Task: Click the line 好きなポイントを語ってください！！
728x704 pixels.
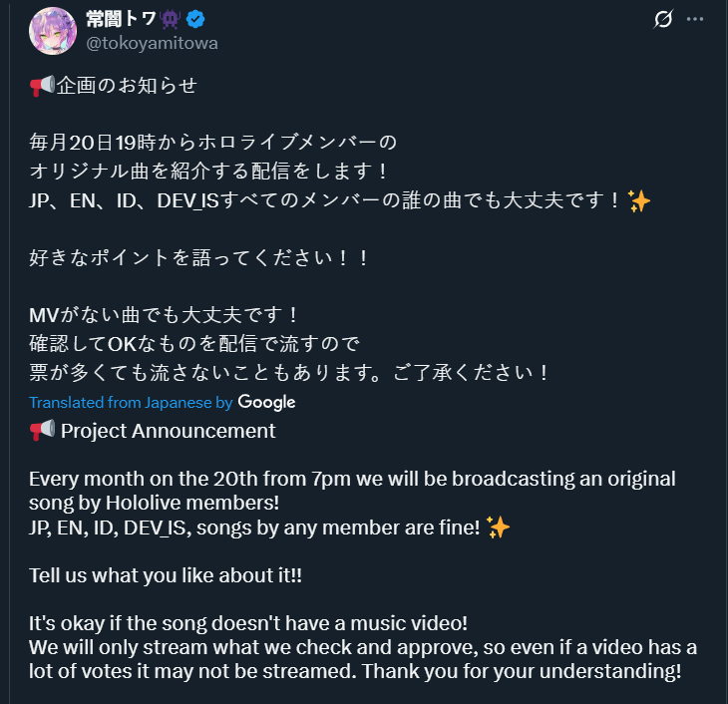Action: pos(199,258)
